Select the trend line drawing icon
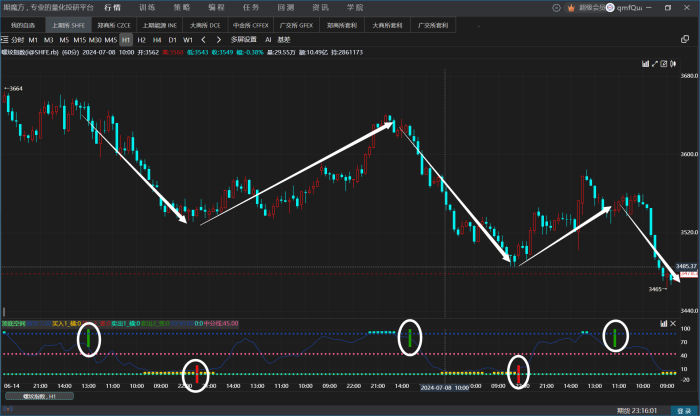Image resolution: width=700 pixels, height=416 pixels. point(655,64)
